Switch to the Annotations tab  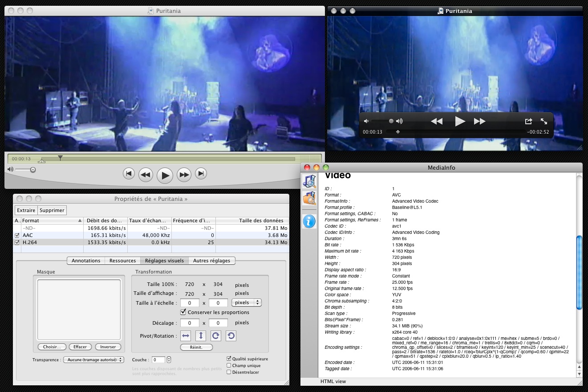pyautogui.click(x=86, y=261)
